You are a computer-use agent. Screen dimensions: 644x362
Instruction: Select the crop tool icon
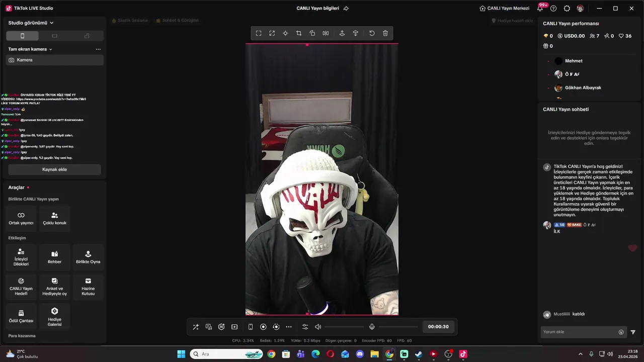pos(299,33)
